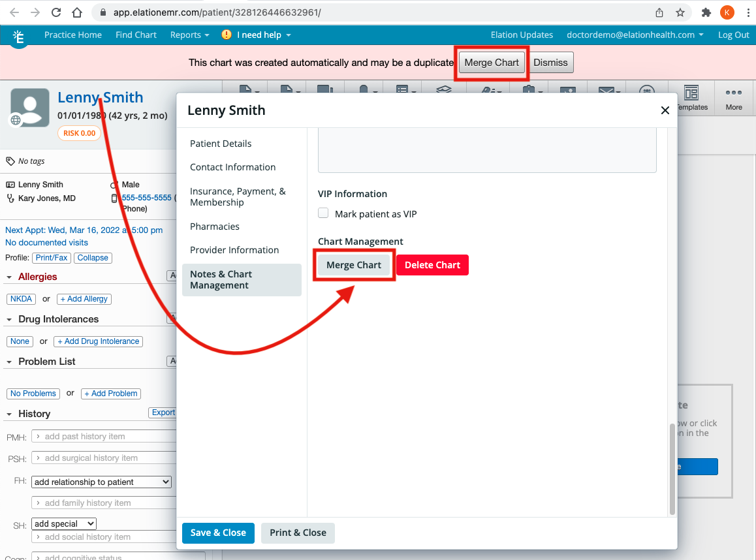Close the Lenny Smith dialog
This screenshot has height=560, width=756.
coord(665,110)
